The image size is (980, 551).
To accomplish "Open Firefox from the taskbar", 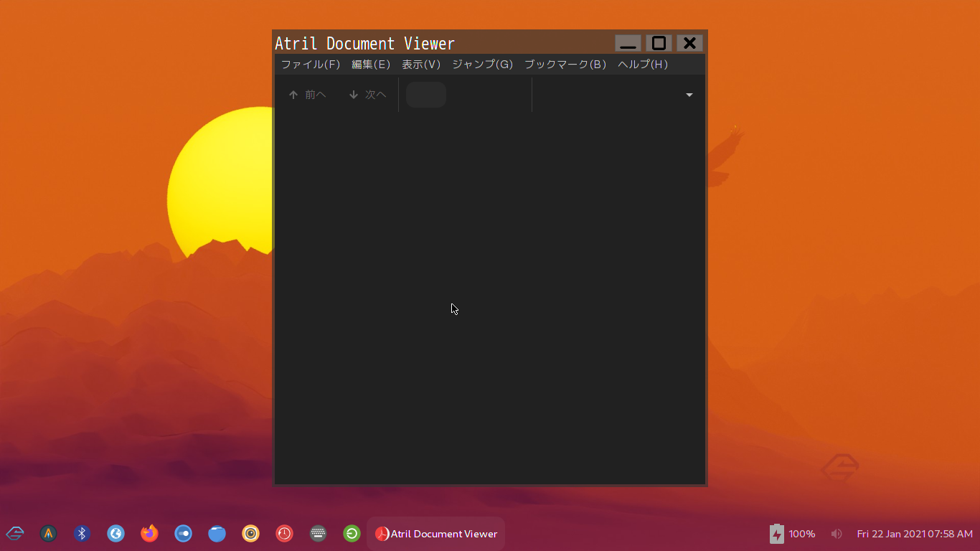I will (x=149, y=533).
